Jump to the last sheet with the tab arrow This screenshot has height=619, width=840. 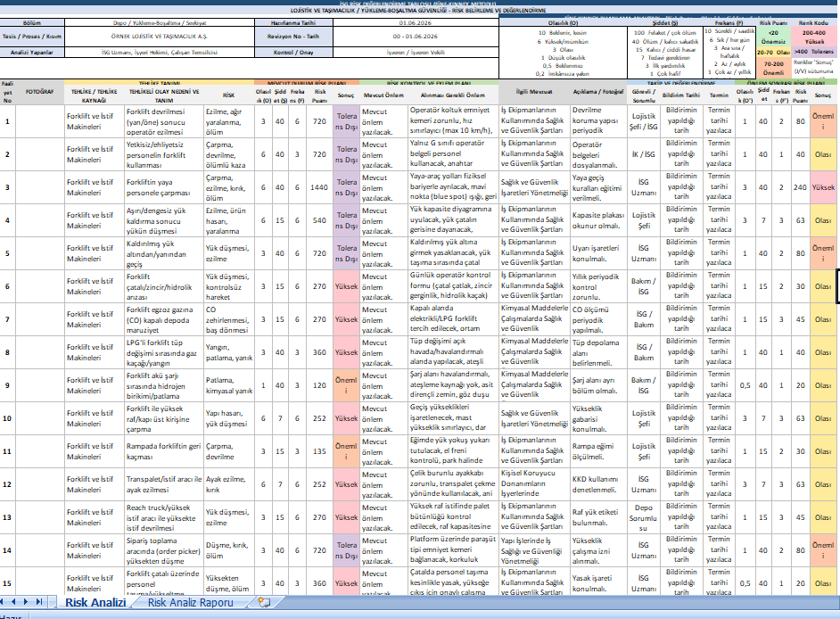pyautogui.click(x=38, y=602)
